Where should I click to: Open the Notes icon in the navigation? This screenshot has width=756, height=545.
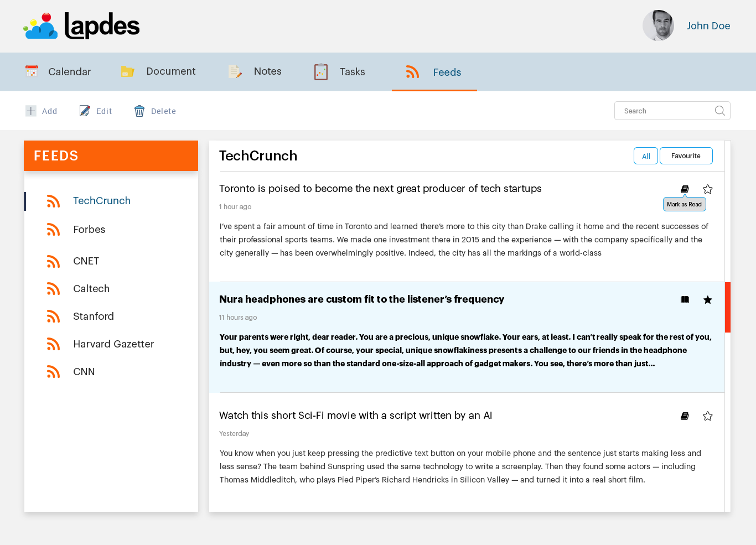(235, 71)
